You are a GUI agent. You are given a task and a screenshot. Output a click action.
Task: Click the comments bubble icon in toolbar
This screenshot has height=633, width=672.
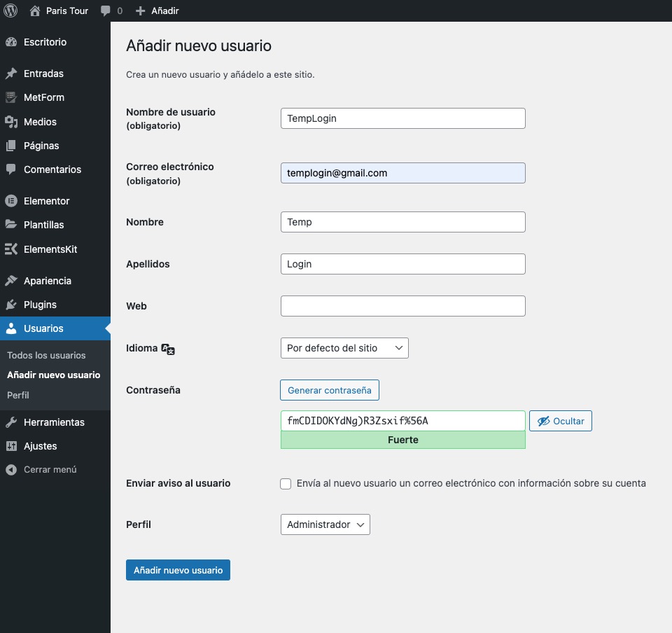[x=105, y=11]
